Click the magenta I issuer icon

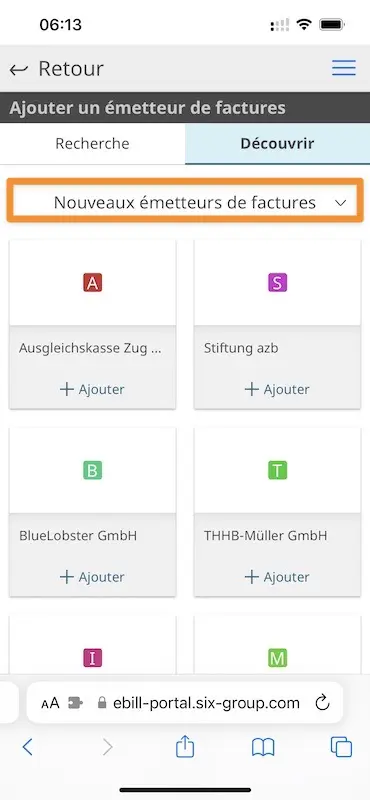92,658
